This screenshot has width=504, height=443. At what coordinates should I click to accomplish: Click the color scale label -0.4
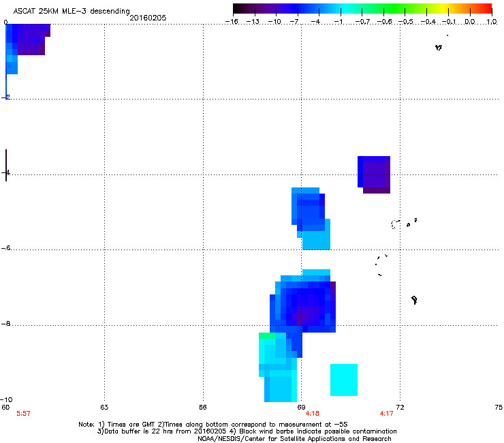coord(428,22)
